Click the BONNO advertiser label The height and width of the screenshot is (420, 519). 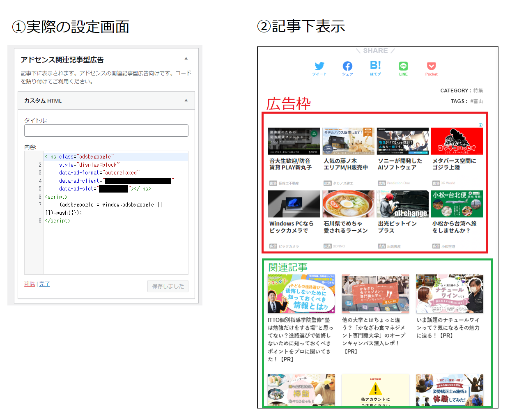pos(339,246)
